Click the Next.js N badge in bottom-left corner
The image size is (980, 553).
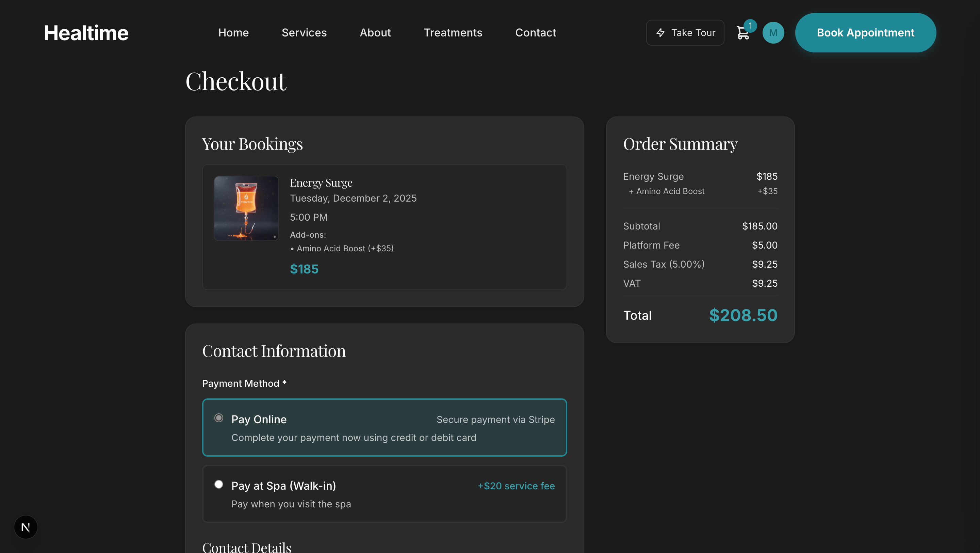[26, 527]
